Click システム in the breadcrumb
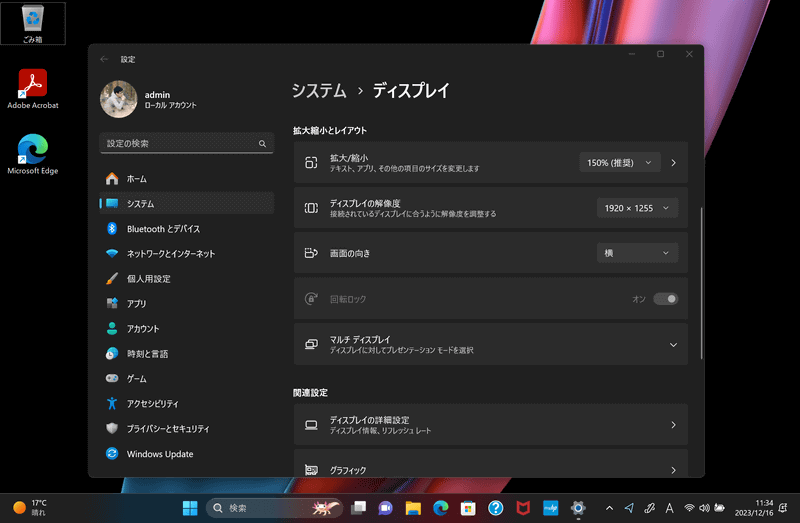Screen dimensions: 800x523 319,91
